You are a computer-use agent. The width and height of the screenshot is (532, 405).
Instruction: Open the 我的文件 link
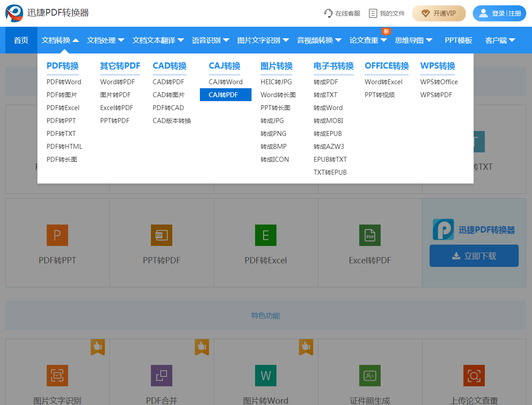coord(387,13)
